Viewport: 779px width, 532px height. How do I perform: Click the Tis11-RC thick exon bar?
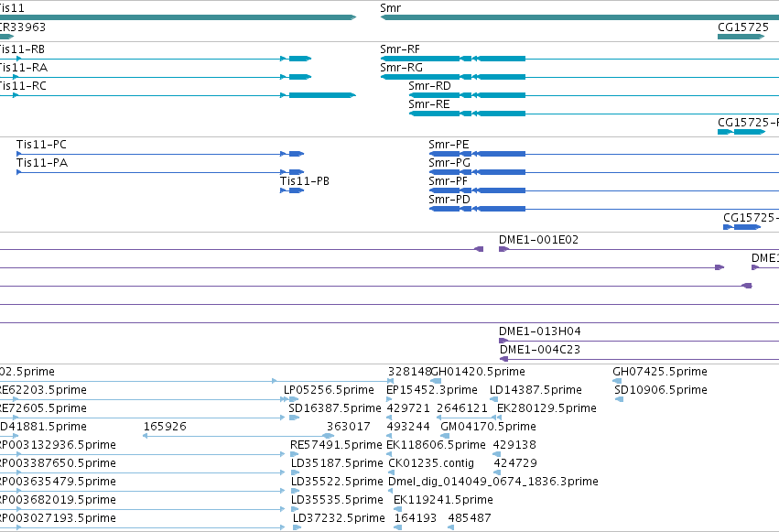tap(322, 95)
